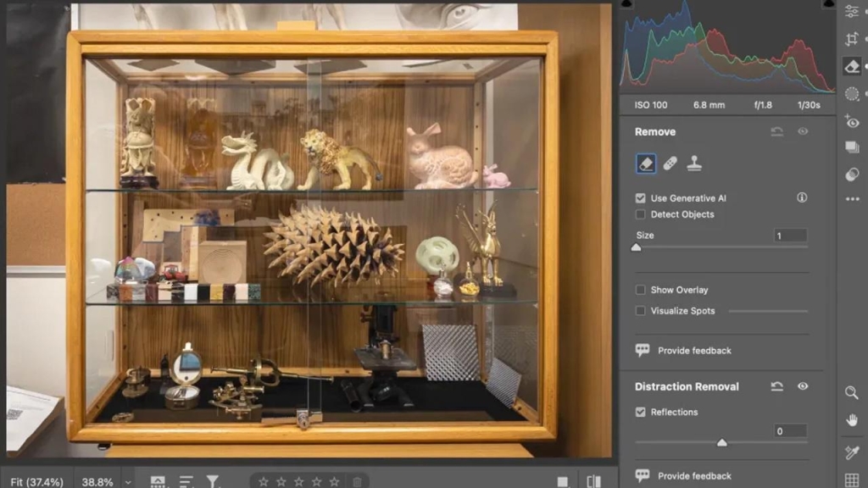The image size is (868, 488).
Task: Open the filter funnel menu
Action: click(213, 482)
